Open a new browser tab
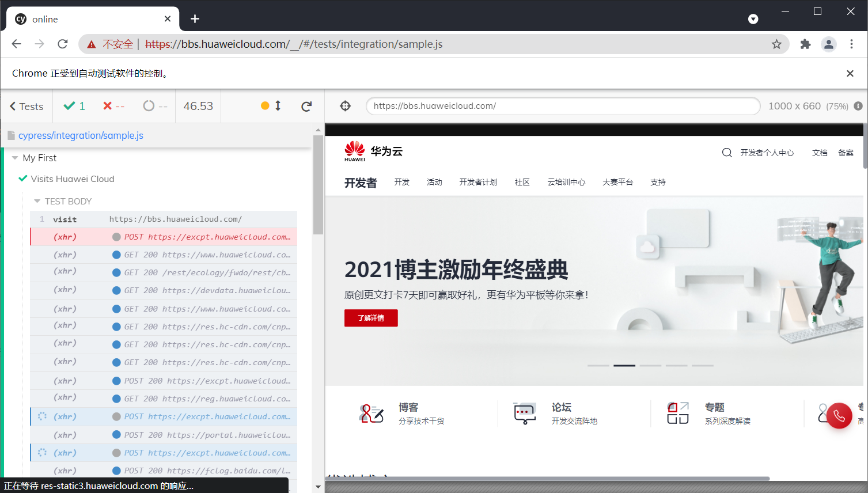The image size is (868, 493). tap(195, 19)
